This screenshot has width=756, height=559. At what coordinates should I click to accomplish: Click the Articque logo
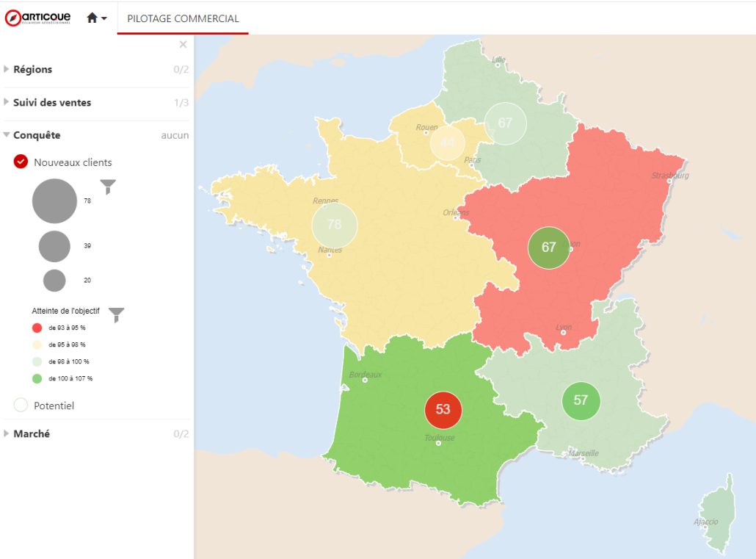(x=38, y=18)
